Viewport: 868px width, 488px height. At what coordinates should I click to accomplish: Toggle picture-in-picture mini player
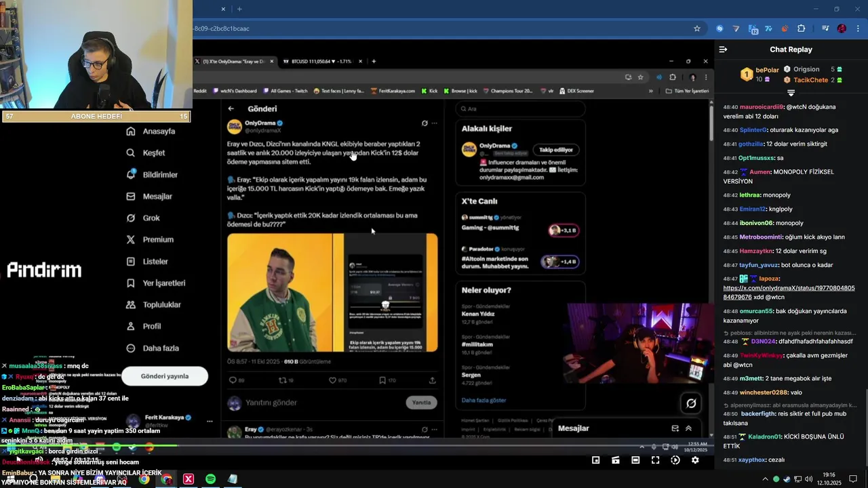point(595,460)
